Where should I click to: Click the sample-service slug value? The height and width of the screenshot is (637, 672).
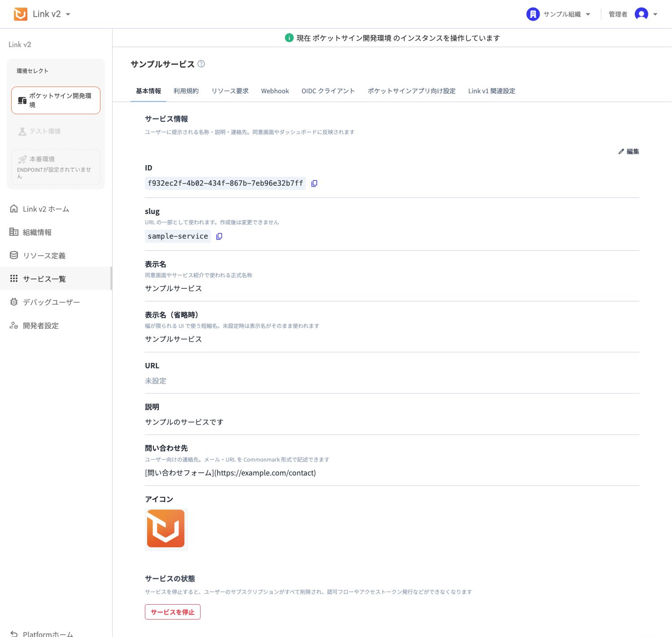coord(178,236)
